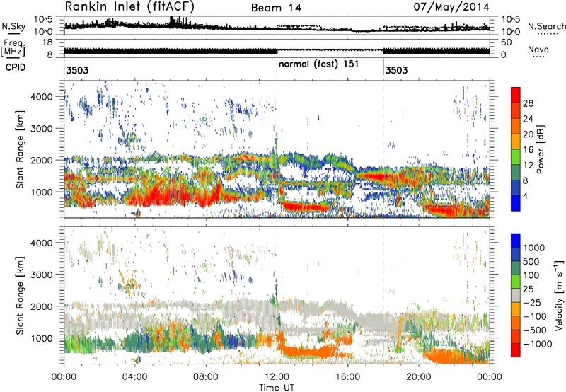Image resolution: width=566 pixels, height=392 pixels.
Task: Click the 'Slant Range [km]' label of velocity panel
Action: tap(20, 295)
